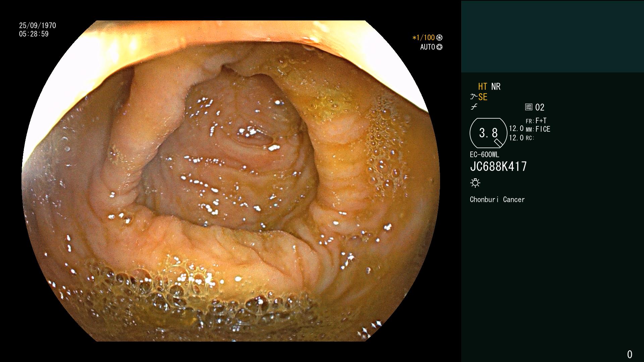Viewport: 644px width, 362px height.
Task: Click the lower 12.0 value
Action: coord(516,138)
